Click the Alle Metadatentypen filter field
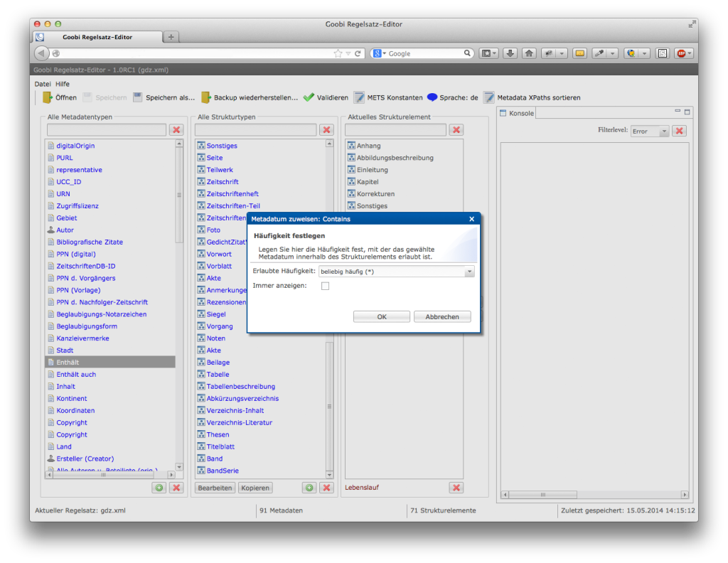The height and width of the screenshot is (563, 728). [107, 130]
